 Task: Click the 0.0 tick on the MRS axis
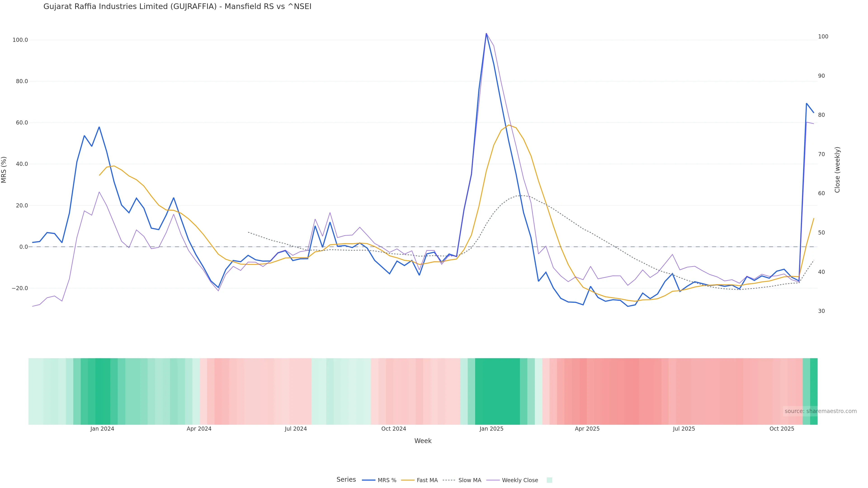click(x=24, y=247)
